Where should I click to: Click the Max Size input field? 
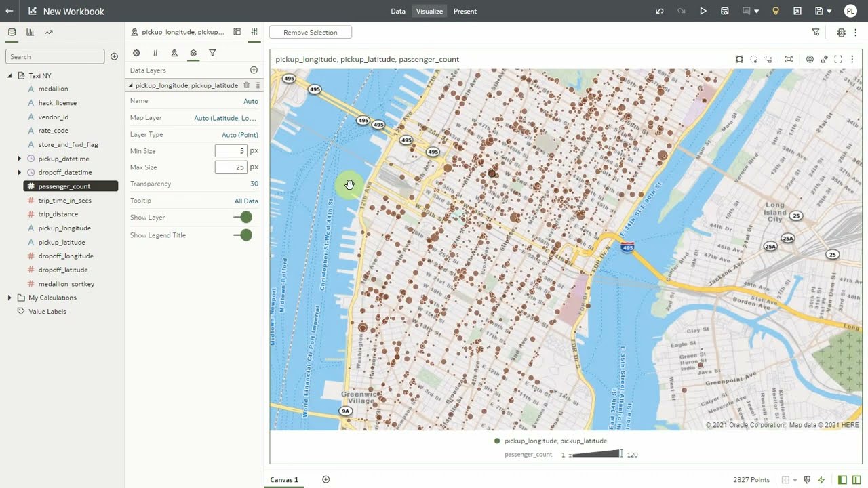(x=231, y=167)
